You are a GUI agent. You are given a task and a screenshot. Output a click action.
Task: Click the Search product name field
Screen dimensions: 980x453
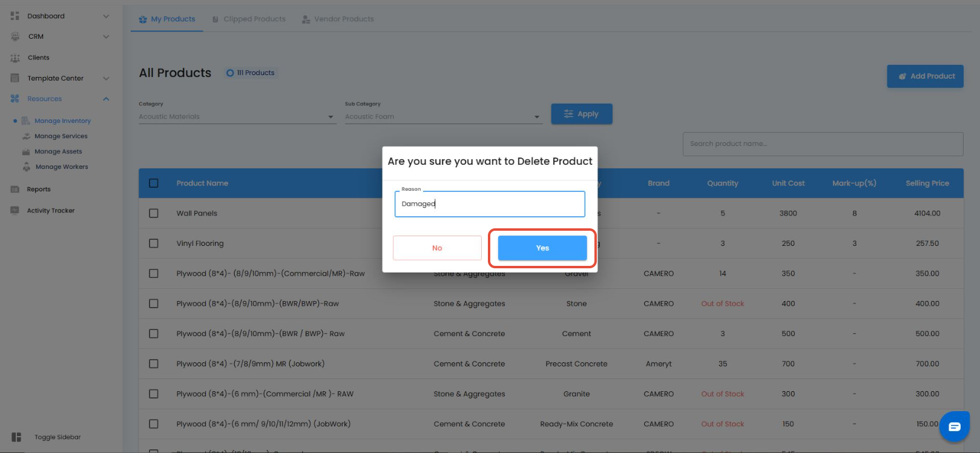(822, 144)
